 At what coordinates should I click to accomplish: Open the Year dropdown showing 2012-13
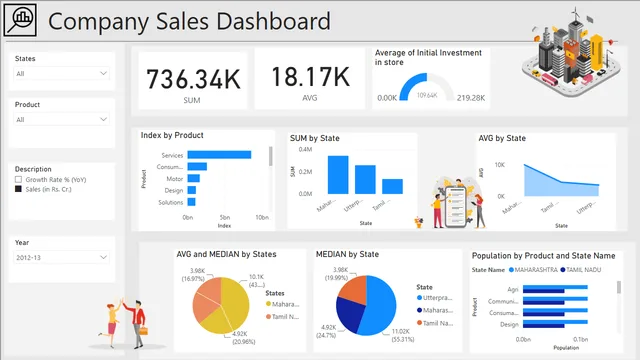[62, 257]
